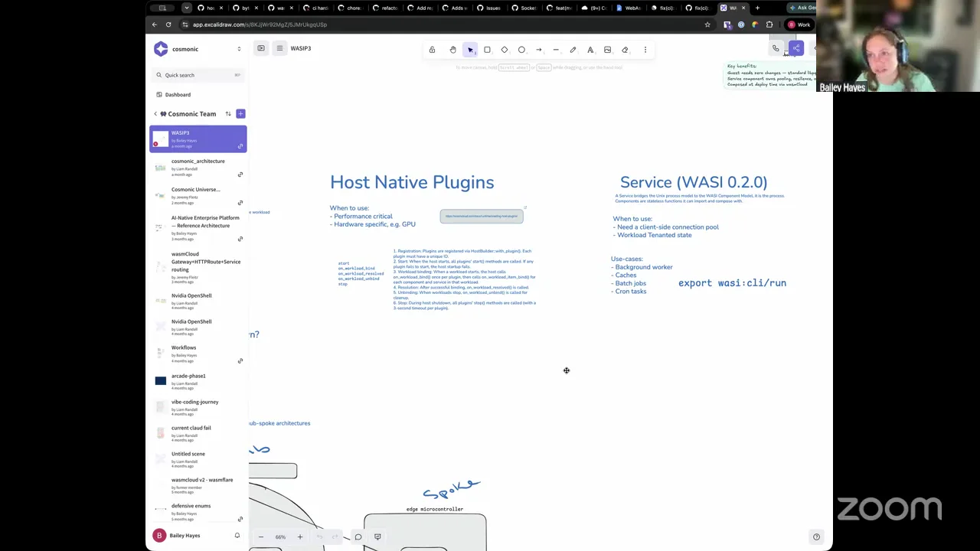Click the undo arrow button
The width and height of the screenshot is (980, 551).
(x=319, y=537)
